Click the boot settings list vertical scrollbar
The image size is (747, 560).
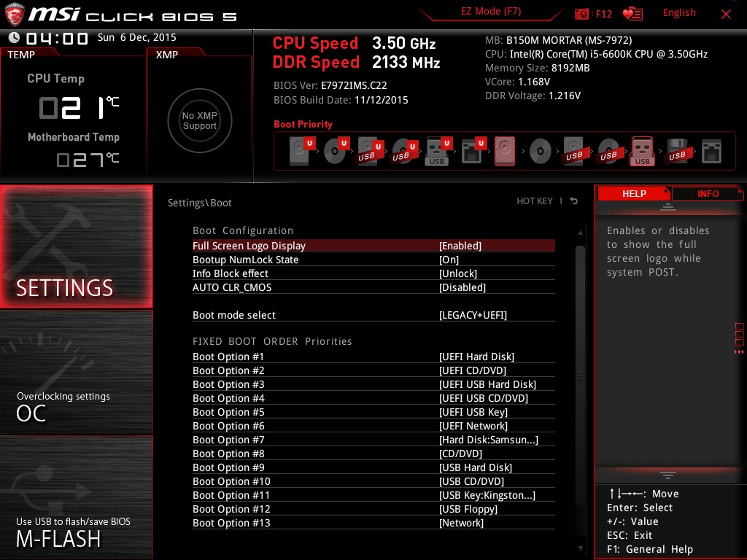coord(581,376)
